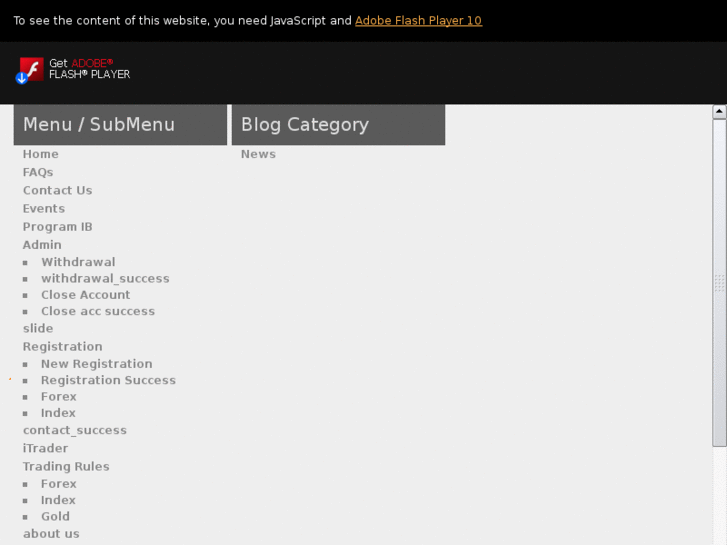The height and width of the screenshot is (545, 727).
Task: Go to the FAQs page
Action: click(38, 172)
